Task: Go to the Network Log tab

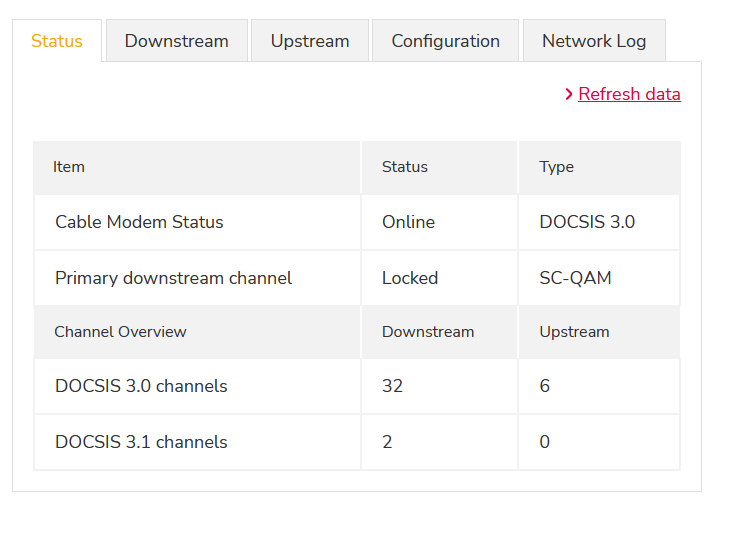Action: [594, 41]
